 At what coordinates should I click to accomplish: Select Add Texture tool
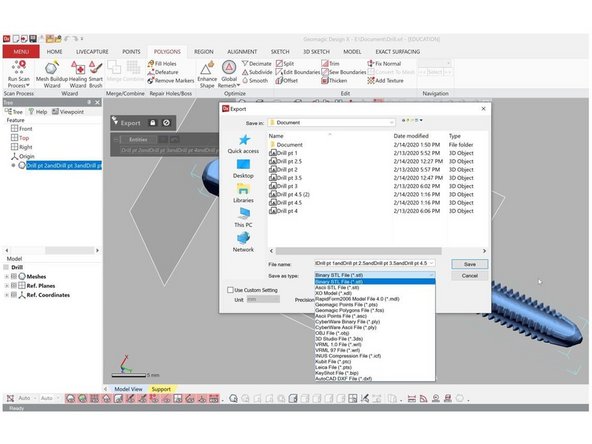(x=385, y=80)
